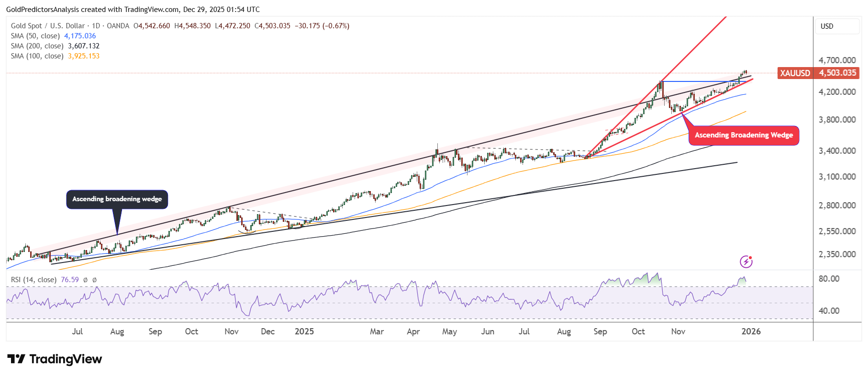Click the second ø symbol beside RSI value
The width and height of the screenshot is (868, 377).
click(94, 280)
